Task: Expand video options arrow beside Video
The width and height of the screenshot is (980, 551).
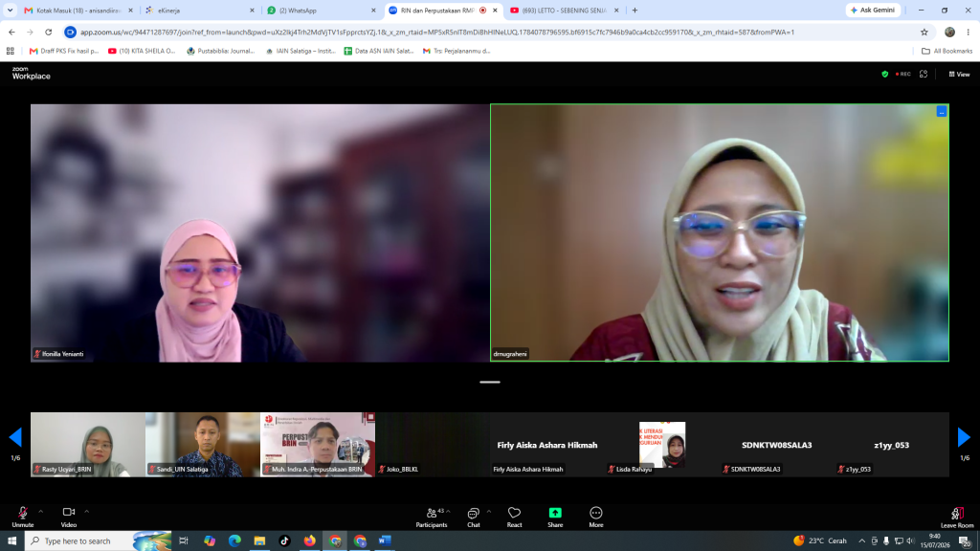Action: (87, 512)
